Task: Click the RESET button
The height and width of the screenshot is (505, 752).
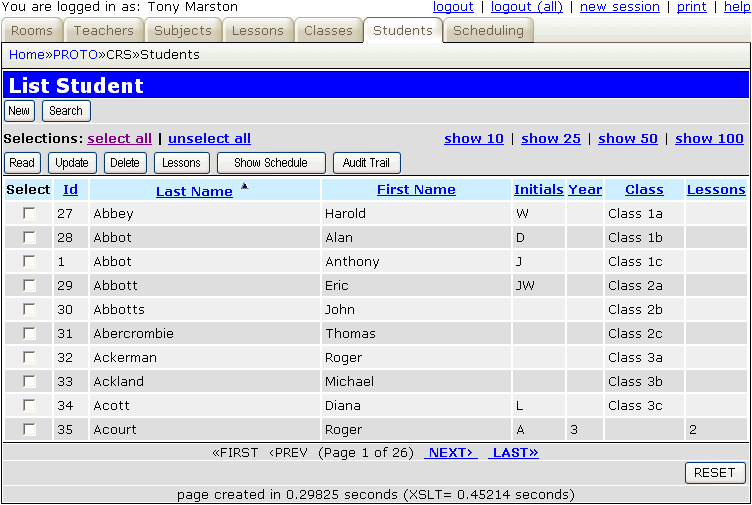Action: point(714,472)
